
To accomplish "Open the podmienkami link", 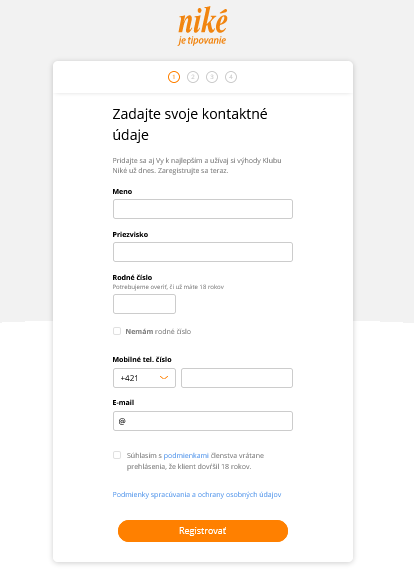I will pos(186,455).
